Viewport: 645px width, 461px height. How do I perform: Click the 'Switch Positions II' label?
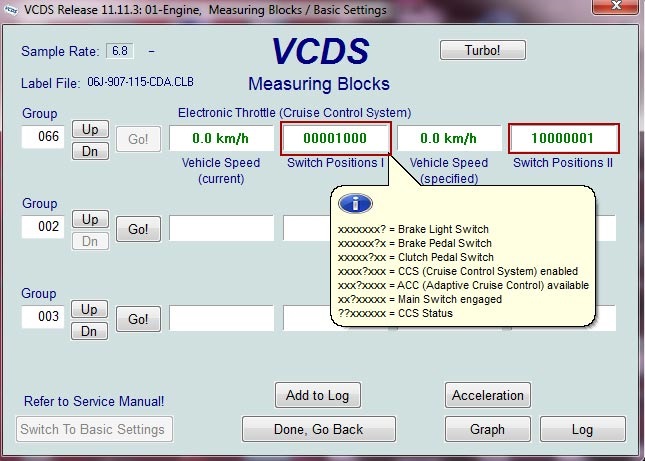(x=563, y=163)
